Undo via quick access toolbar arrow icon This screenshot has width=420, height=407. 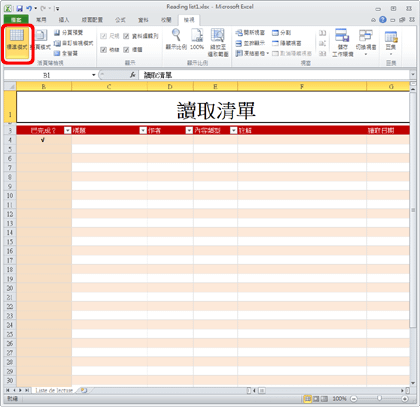(29, 9)
